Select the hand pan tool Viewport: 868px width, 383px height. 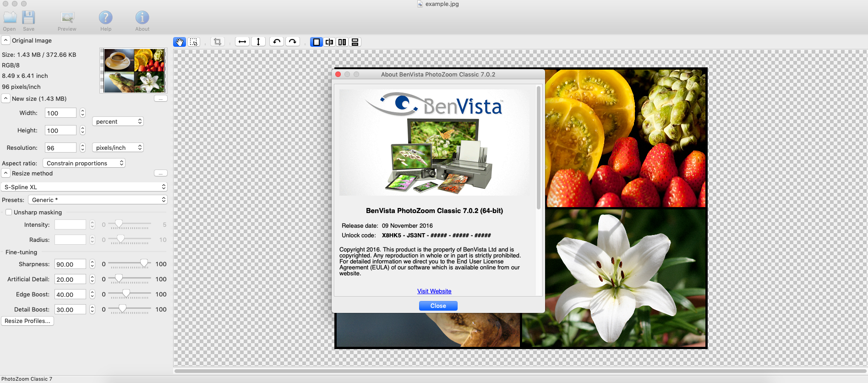(x=180, y=42)
